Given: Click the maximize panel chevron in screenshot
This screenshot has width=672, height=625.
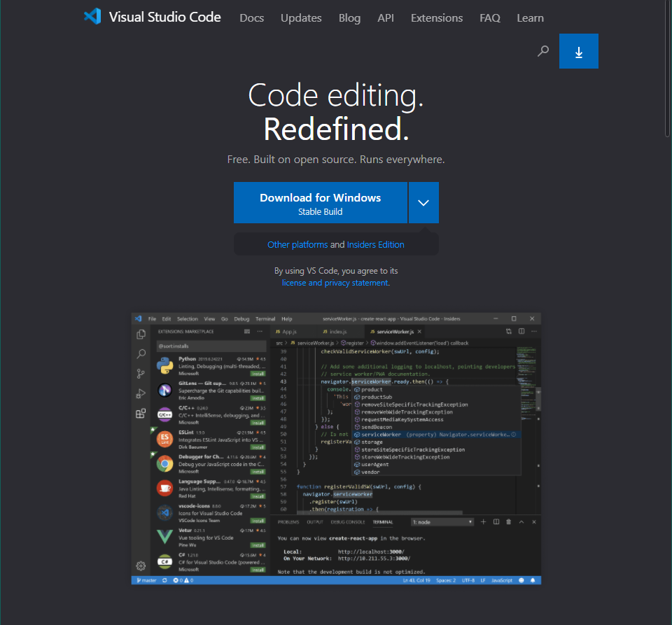Looking at the screenshot, I should 521,521.
